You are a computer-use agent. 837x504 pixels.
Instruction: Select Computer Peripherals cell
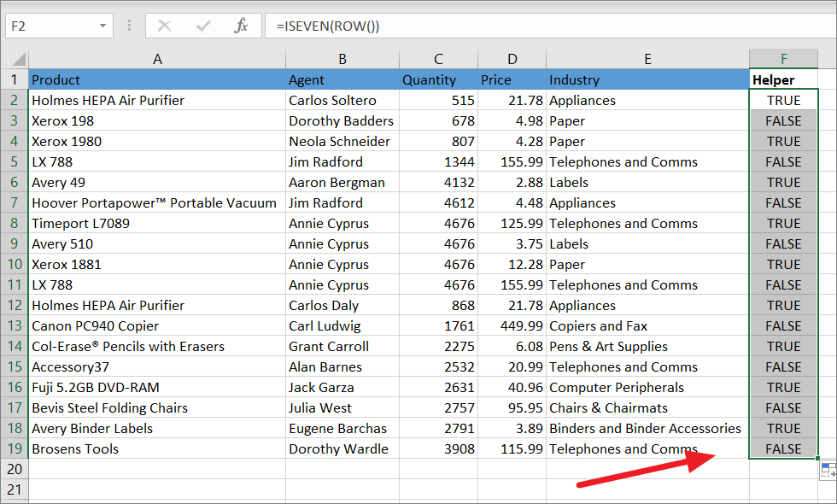tap(647, 388)
